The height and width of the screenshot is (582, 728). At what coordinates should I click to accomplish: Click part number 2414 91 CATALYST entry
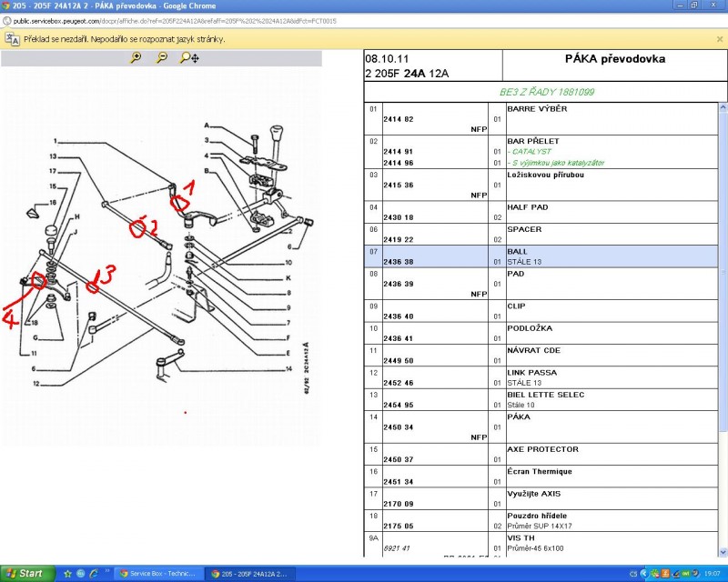399,152
